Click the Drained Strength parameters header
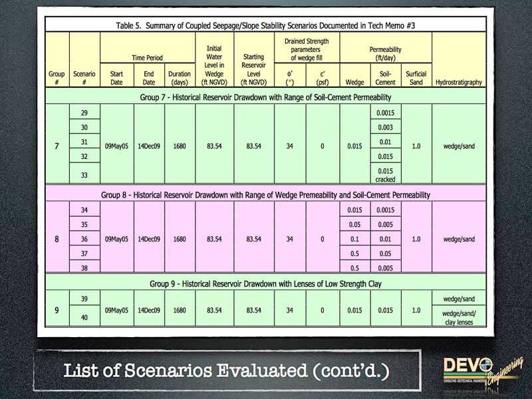532x399 pixels. (x=306, y=49)
